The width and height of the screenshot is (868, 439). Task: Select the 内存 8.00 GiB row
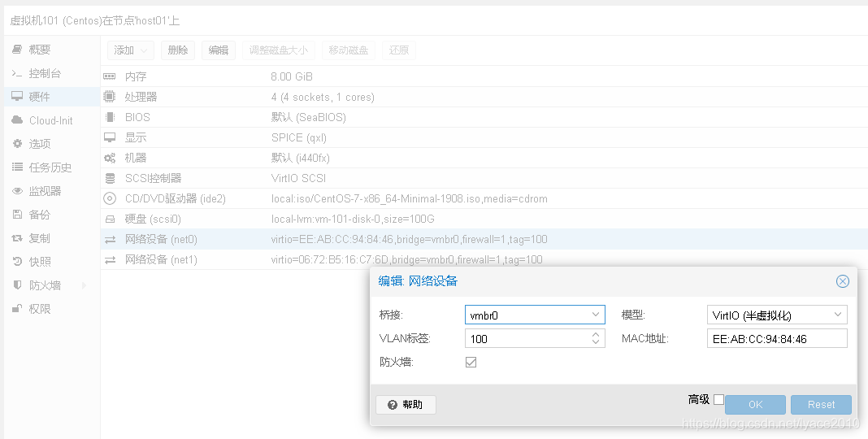click(484, 76)
